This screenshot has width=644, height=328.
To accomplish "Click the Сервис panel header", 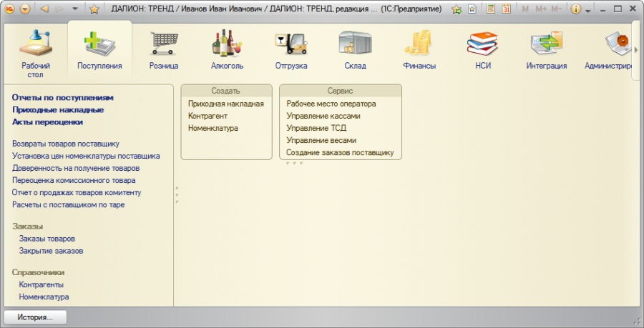I will tap(341, 91).
